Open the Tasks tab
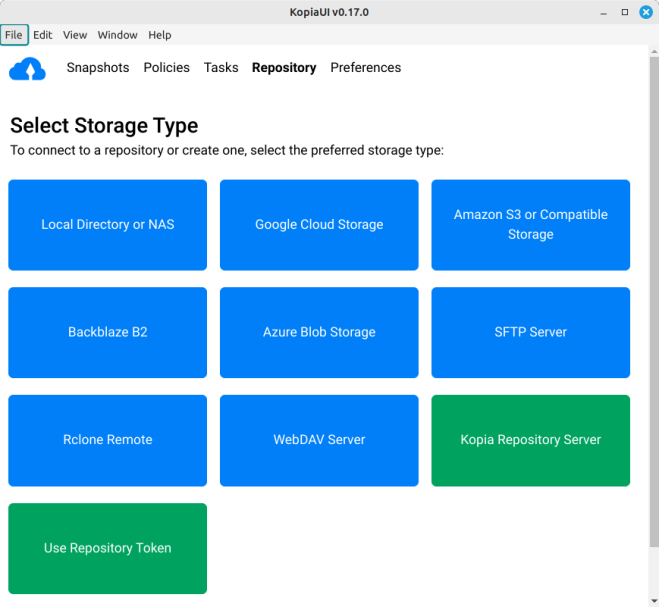The width and height of the screenshot is (659, 607). coord(221,67)
